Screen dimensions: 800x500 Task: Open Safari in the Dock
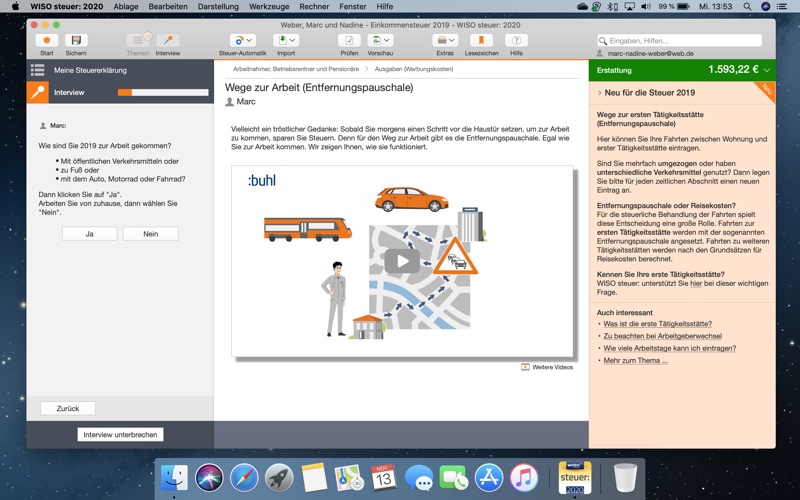point(244,478)
